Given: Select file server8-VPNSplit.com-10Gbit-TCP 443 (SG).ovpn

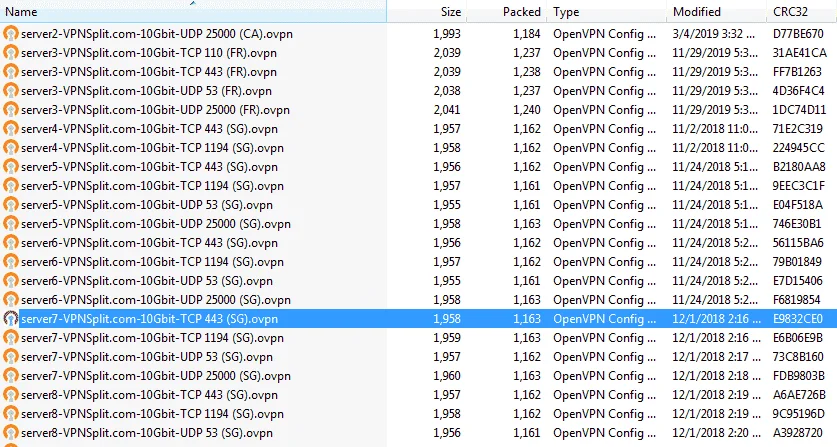Looking at the screenshot, I should pos(149,395).
